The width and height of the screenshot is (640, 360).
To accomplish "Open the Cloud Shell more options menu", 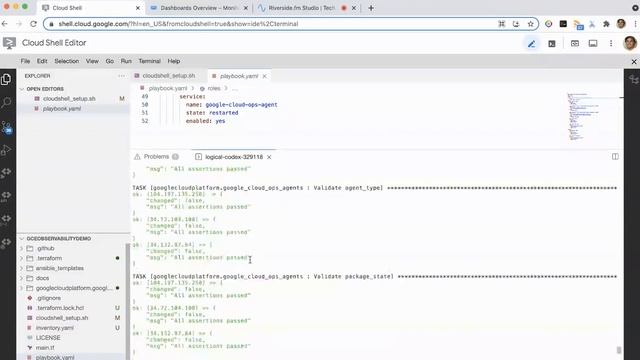I will 611,43.
